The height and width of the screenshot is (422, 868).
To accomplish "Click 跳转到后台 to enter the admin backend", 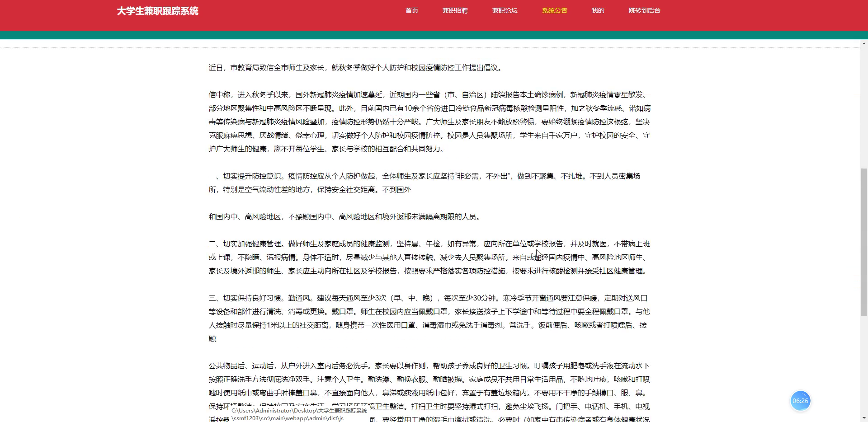I will coord(644,10).
